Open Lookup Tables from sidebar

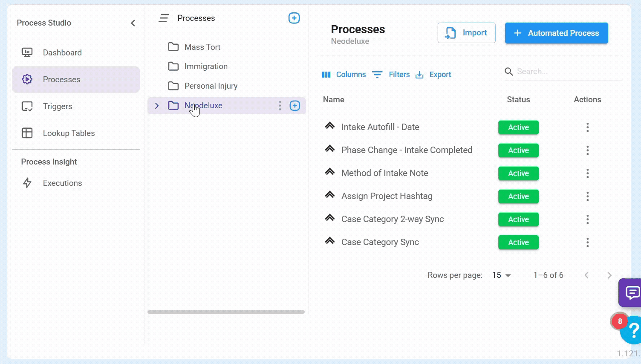point(69,133)
